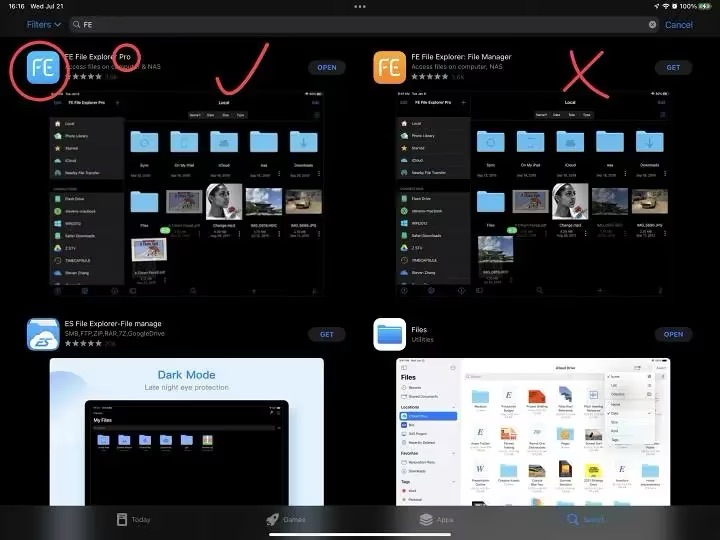This screenshot has width=720, height=540.
Task: Tap the orange FE File Explorer icon
Action: click(390, 68)
